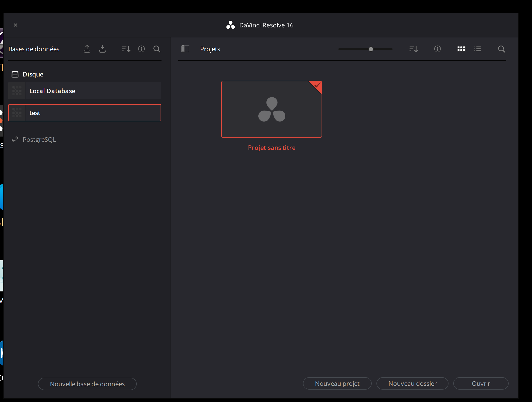Click the database backup upload icon

(87, 49)
